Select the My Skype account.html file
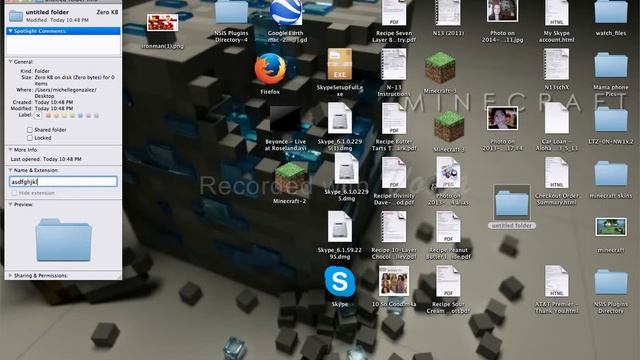 point(556,13)
